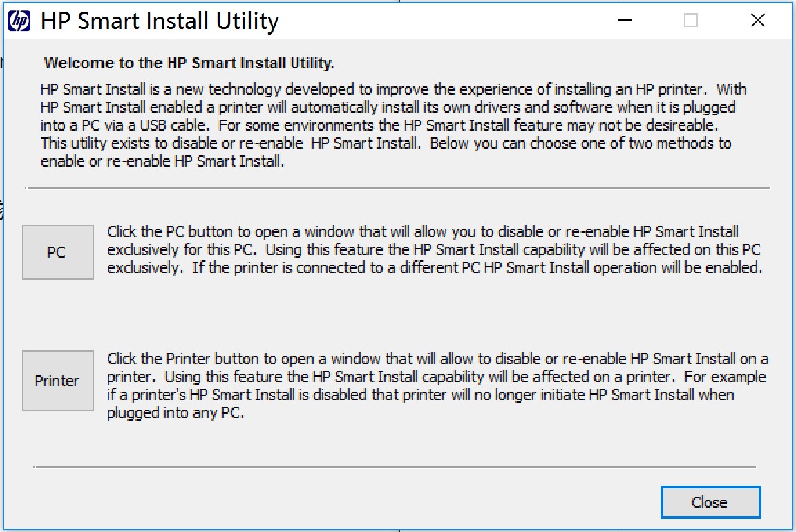Click the line starting 'if a printer's HP Smart Install is disabled'
The height and width of the screenshot is (532, 796).
click(420, 395)
